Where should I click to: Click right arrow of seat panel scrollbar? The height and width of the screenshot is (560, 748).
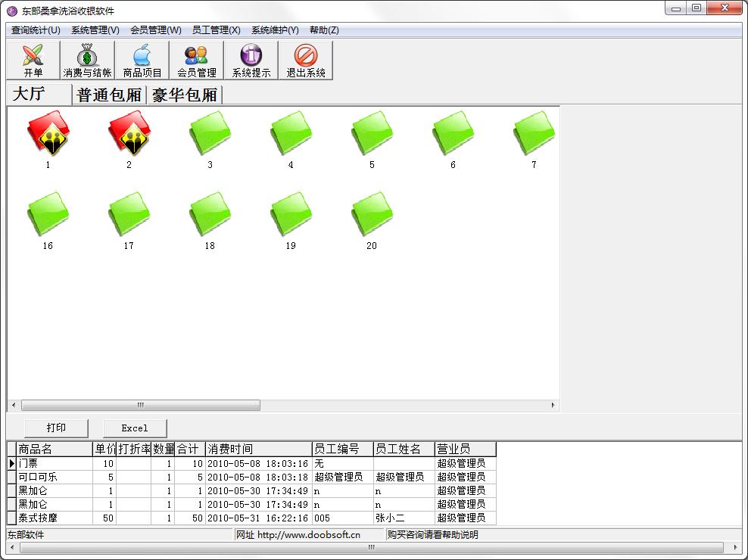coord(553,406)
